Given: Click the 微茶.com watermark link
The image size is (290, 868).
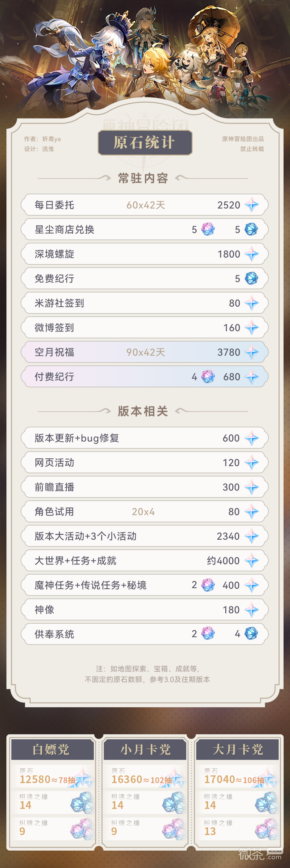Looking at the screenshot, I should click(x=259, y=855).
